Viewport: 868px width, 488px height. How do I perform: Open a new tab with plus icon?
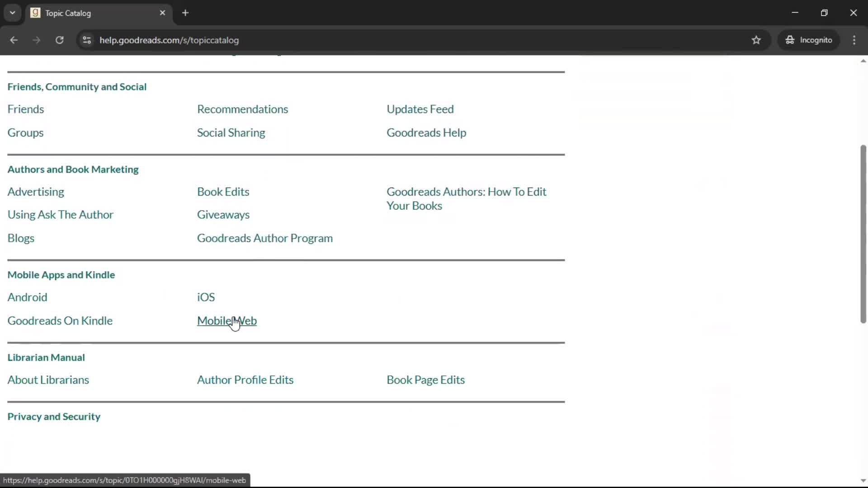[x=185, y=13]
